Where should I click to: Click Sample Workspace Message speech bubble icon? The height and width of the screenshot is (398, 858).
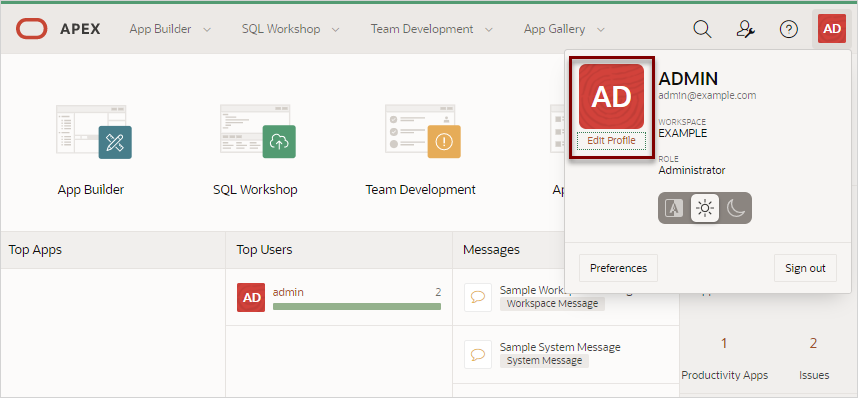(x=478, y=297)
